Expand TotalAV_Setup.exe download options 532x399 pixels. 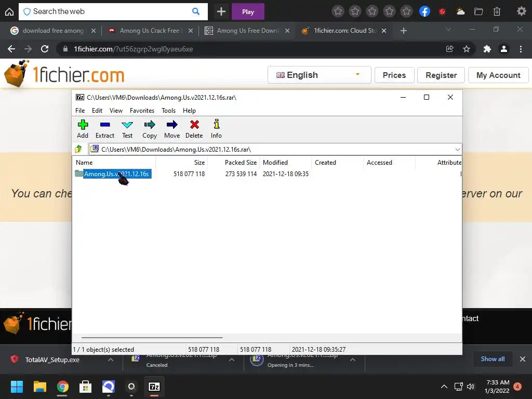pyautogui.click(x=111, y=360)
